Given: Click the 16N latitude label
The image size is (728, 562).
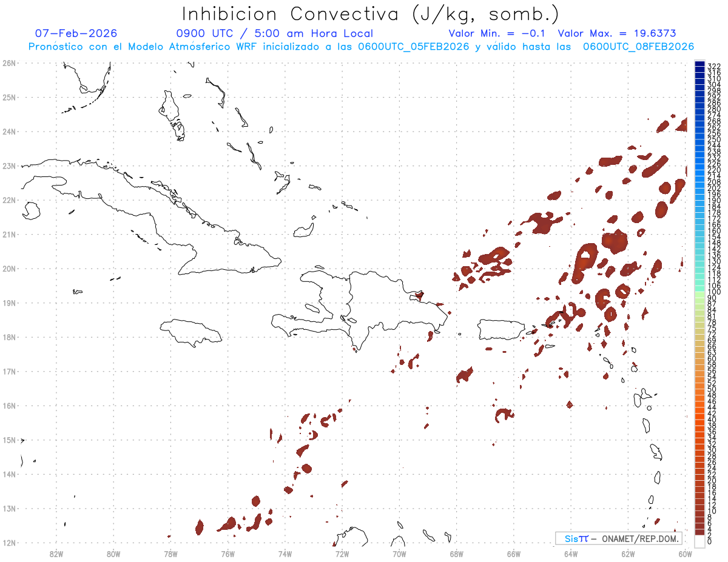Looking at the screenshot, I should [9, 406].
